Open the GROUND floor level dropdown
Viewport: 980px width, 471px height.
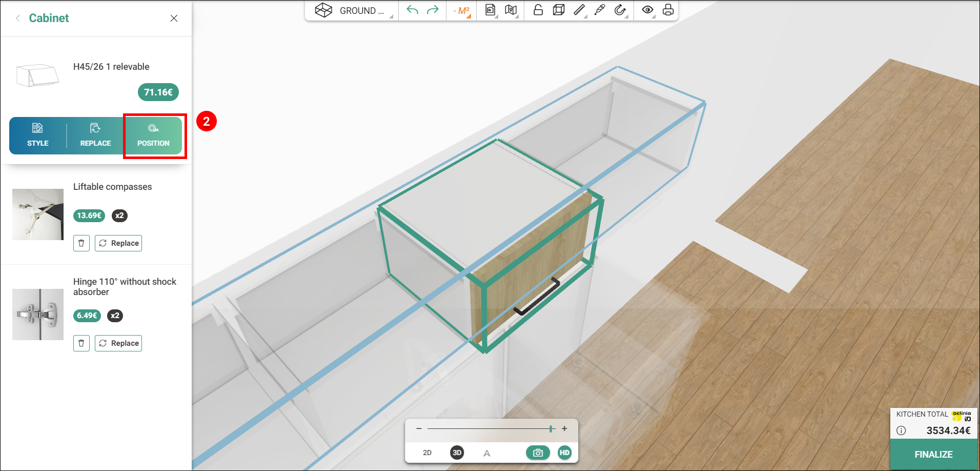click(354, 11)
